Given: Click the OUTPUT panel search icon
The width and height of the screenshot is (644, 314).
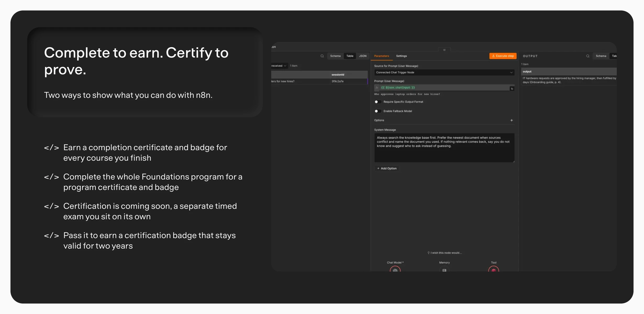Looking at the screenshot, I should tap(588, 56).
